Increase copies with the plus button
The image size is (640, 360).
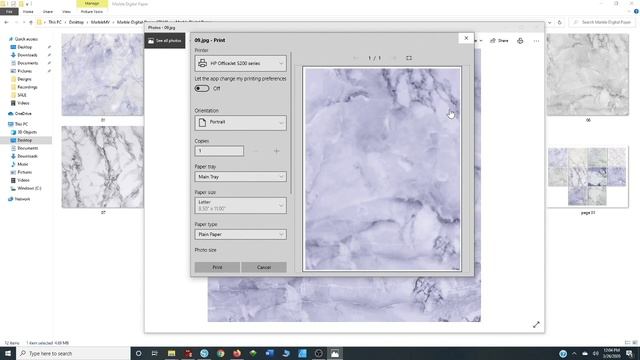click(x=276, y=151)
